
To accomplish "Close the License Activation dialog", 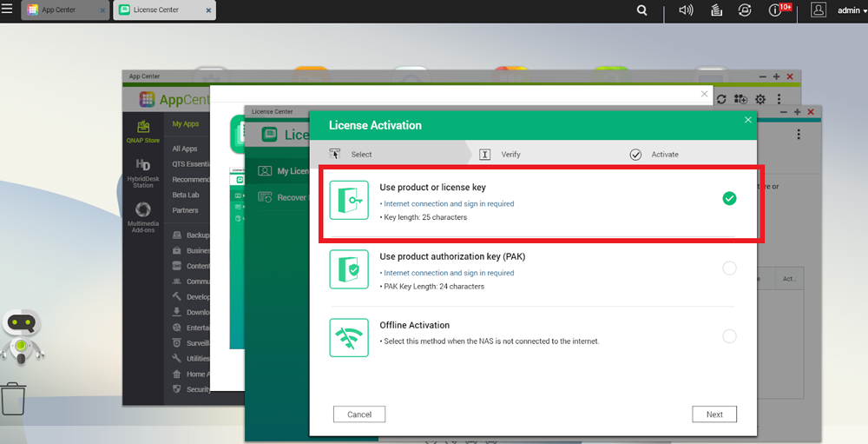I will tap(747, 121).
